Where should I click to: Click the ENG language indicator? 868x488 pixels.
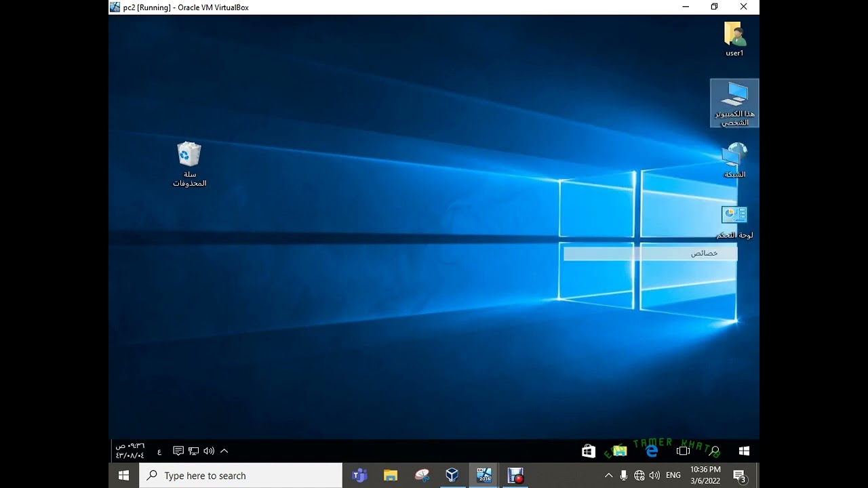point(673,476)
